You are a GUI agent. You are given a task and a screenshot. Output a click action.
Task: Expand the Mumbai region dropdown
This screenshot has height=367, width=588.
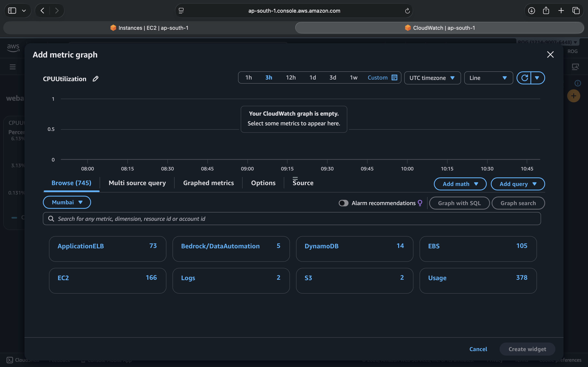coord(67,202)
